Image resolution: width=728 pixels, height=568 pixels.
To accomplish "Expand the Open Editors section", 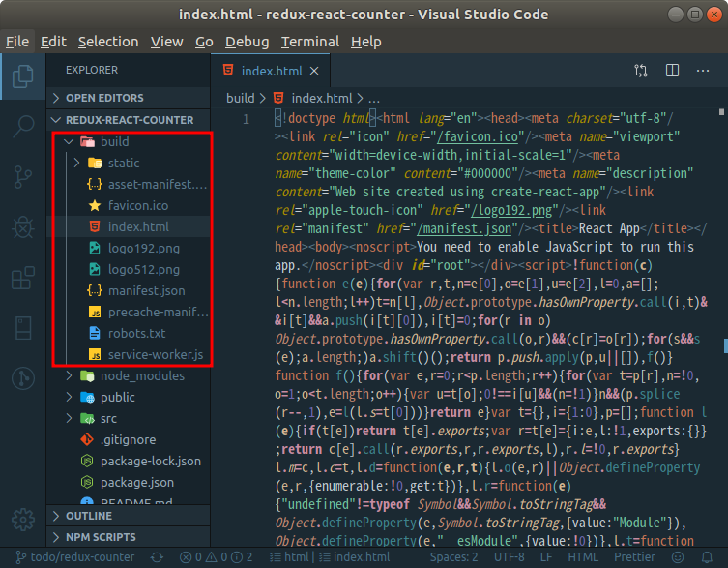I will 129,98.
